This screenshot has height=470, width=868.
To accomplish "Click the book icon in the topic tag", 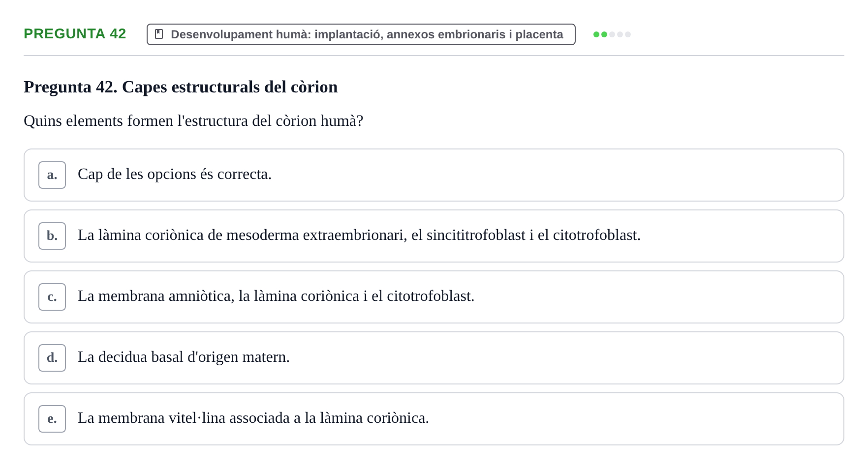I will [159, 34].
